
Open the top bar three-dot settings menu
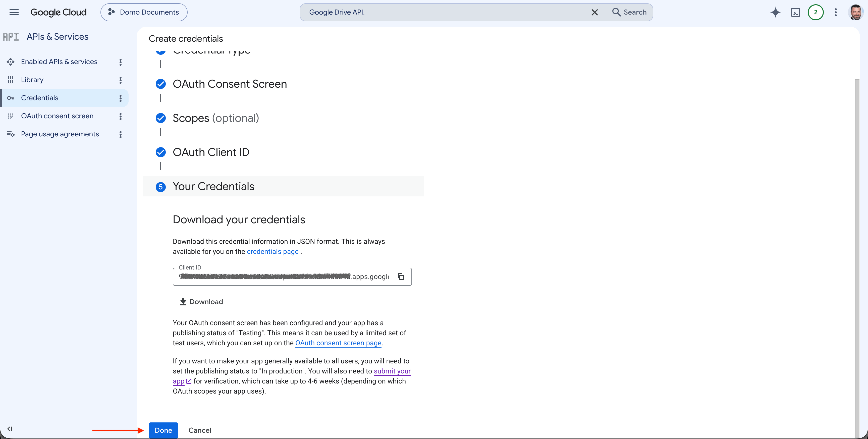point(836,13)
